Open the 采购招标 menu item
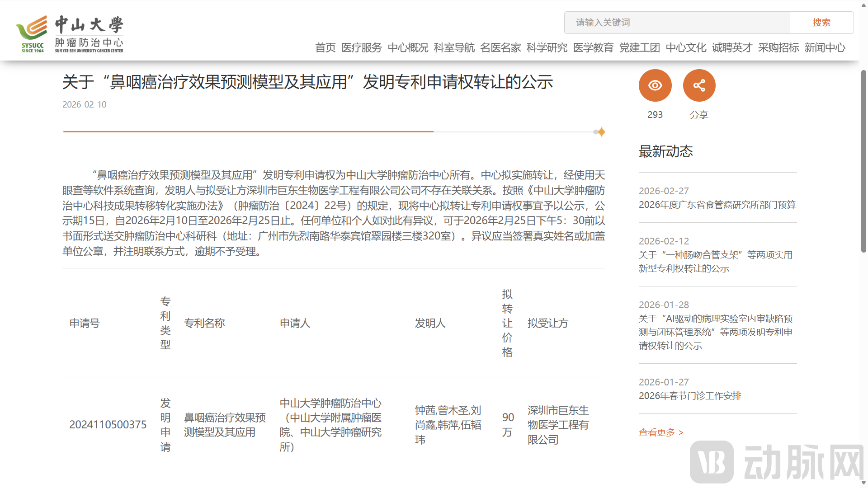 pyautogui.click(x=778, y=47)
